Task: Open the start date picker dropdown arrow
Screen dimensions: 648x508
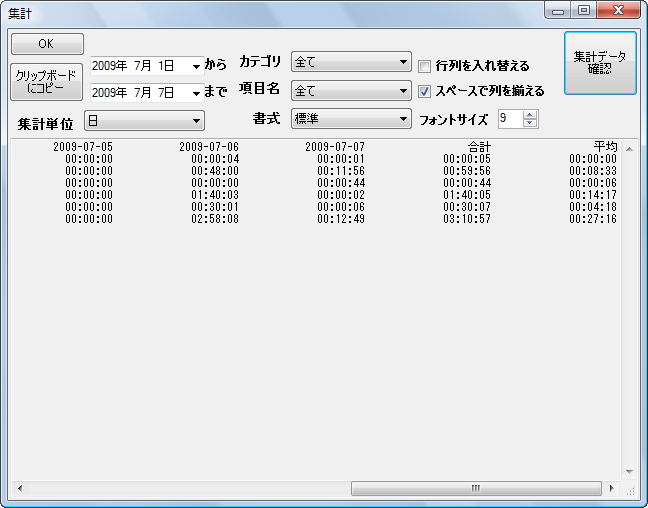Action: pyautogui.click(x=196, y=66)
